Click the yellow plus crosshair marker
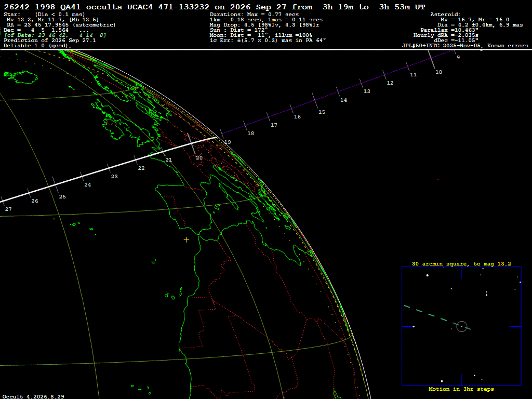This screenshot has width=532, height=399. click(x=187, y=240)
